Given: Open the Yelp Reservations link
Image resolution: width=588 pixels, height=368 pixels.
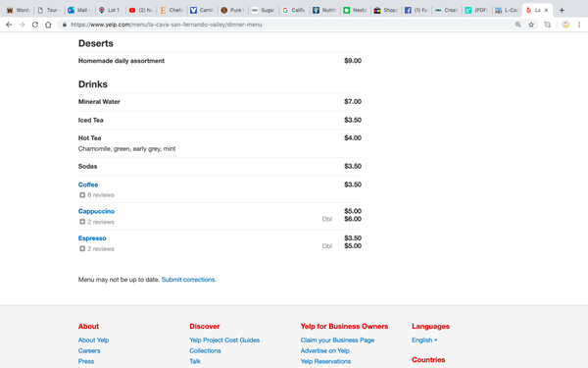Looking at the screenshot, I should click(325, 361).
